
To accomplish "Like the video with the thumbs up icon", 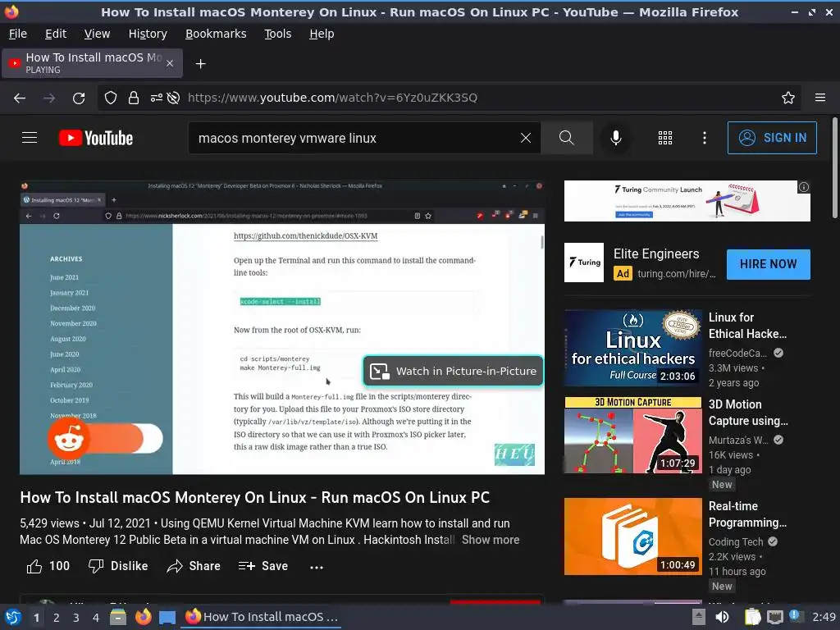I will pos(34,566).
